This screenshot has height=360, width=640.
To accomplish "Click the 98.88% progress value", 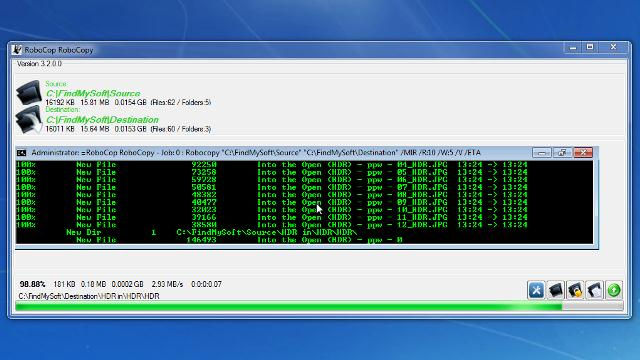I will (x=32, y=284).
